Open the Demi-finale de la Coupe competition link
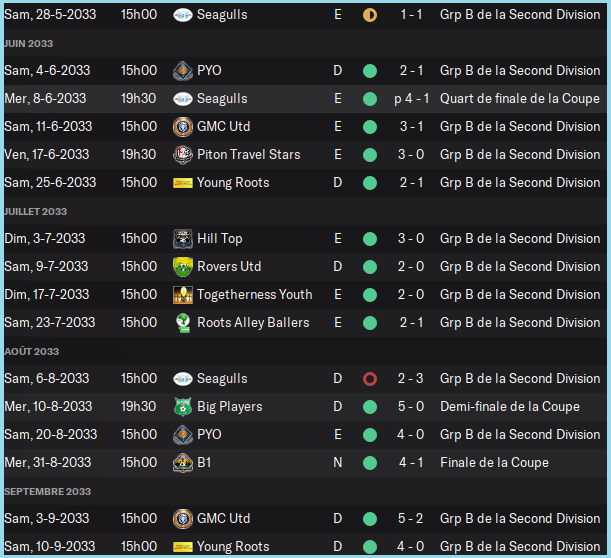This screenshot has width=611, height=558. pos(509,407)
